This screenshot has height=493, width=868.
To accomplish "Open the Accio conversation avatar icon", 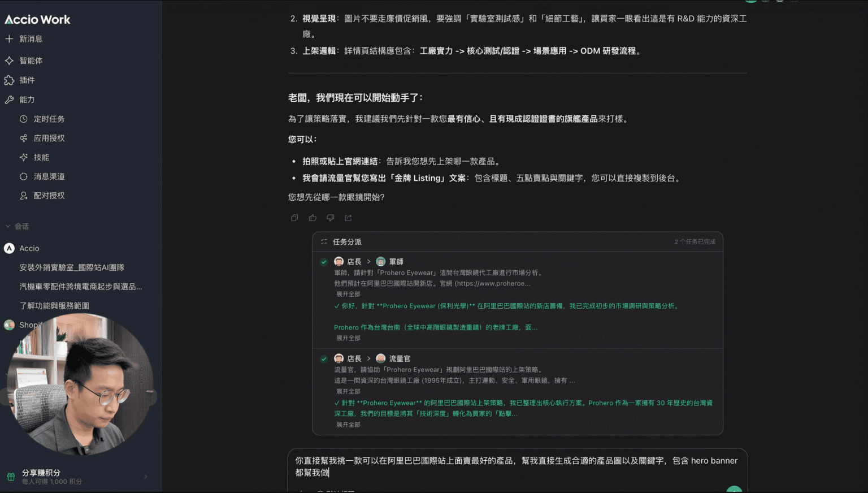I will [x=9, y=248].
